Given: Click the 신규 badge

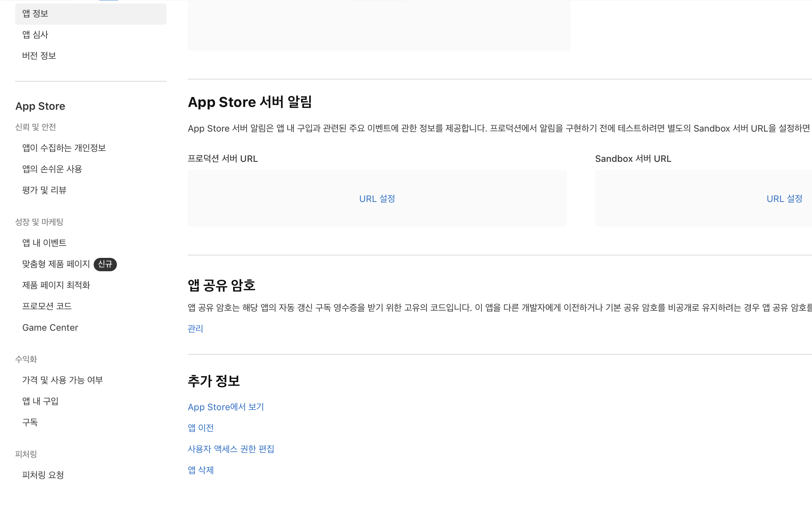Looking at the screenshot, I should (x=105, y=264).
